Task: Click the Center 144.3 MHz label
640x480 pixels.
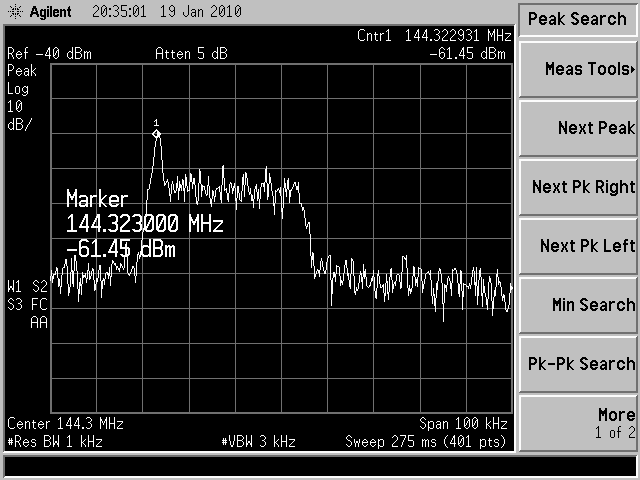Action: (x=65, y=424)
